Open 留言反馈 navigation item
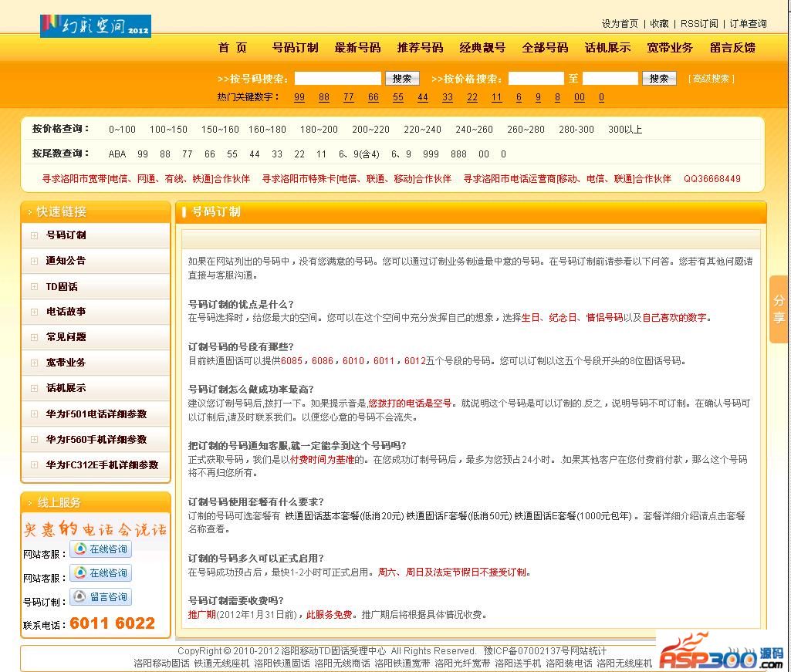Viewport: 791px width, 672px height. (x=733, y=48)
